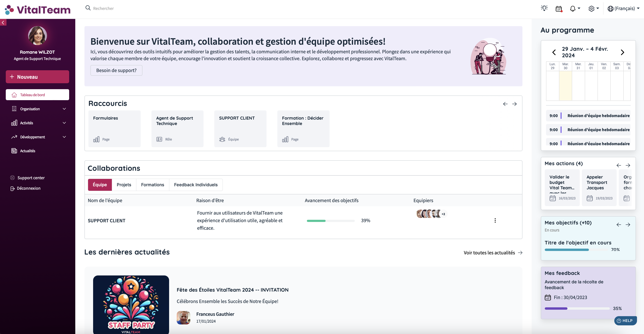Screen dimensions: 644x334
Task: Open the calendar icon in the top bar
Action: pyautogui.click(x=559, y=8)
